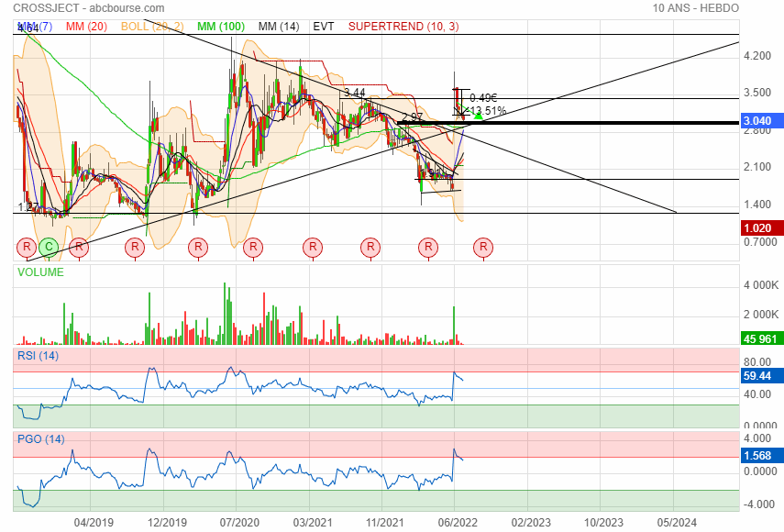Toggle the EVT events legend entry
Image resolution: width=784 pixels, height=532 pixels.
[324, 27]
